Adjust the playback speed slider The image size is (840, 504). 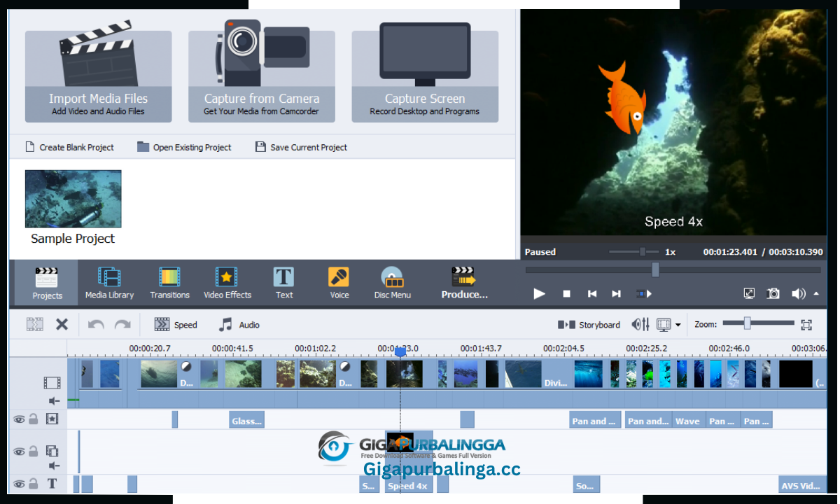(643, 251)
